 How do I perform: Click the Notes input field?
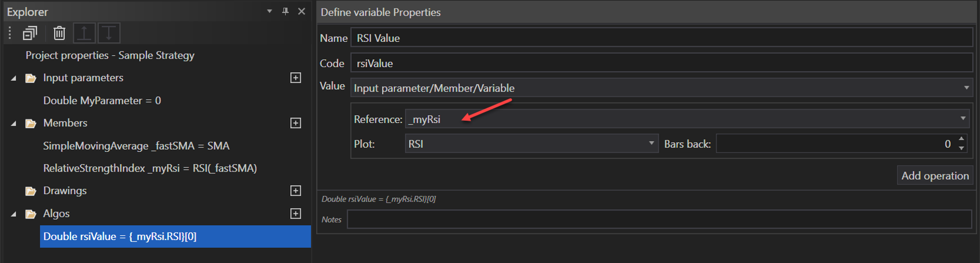coord(658,219)
